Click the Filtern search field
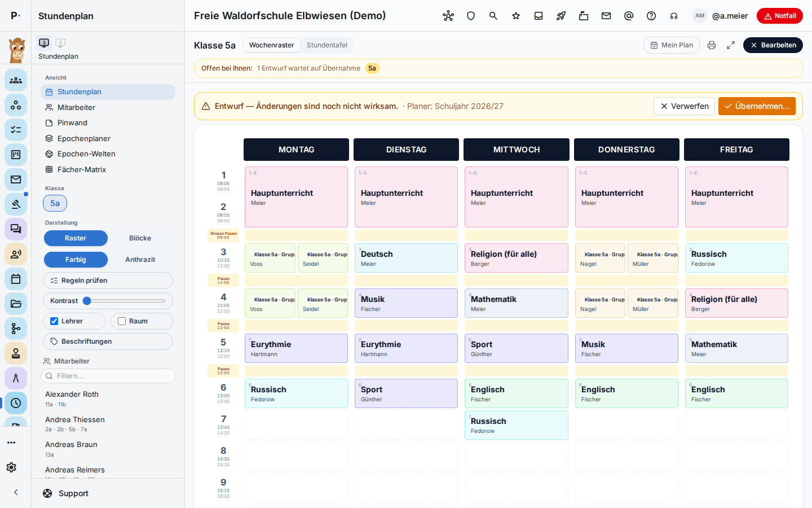 pyautogui.click(x=108, y=376)
